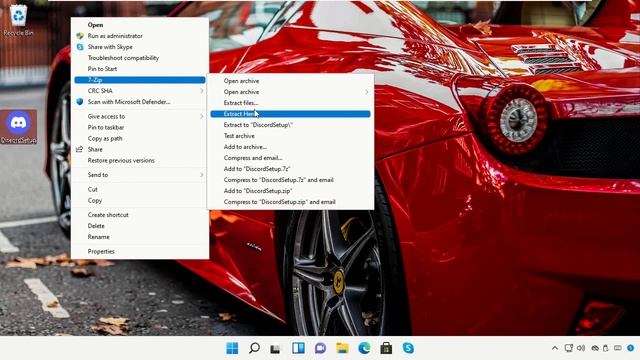Open Properties from the context menu

pos(140,251)
